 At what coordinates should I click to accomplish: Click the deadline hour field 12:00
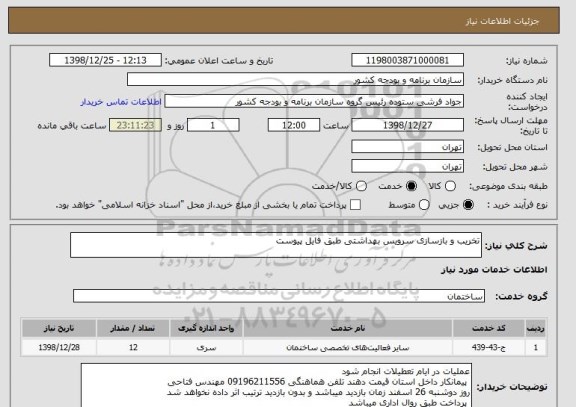pos(294,125)
